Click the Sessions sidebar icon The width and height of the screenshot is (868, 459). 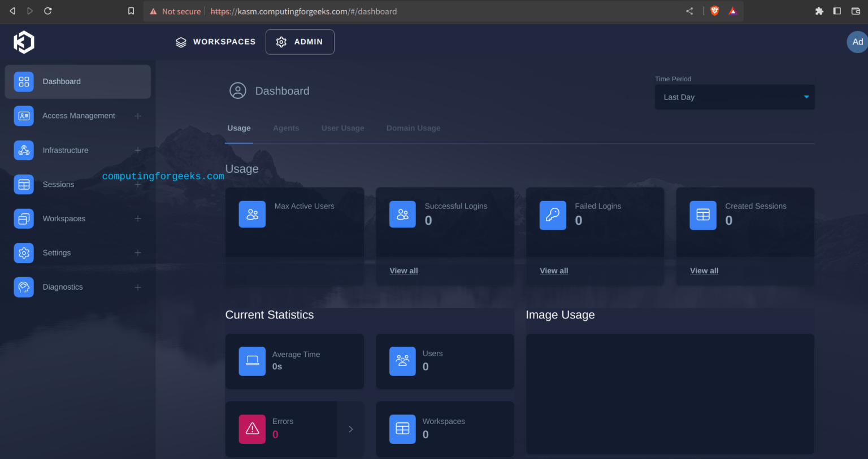(x=23, y=184)
